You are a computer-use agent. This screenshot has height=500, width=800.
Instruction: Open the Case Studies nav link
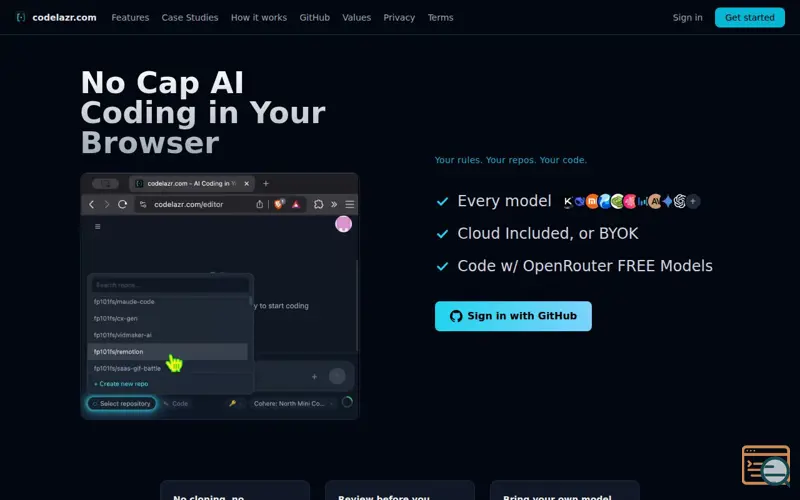pyautogui.click(x=190, y=17)
